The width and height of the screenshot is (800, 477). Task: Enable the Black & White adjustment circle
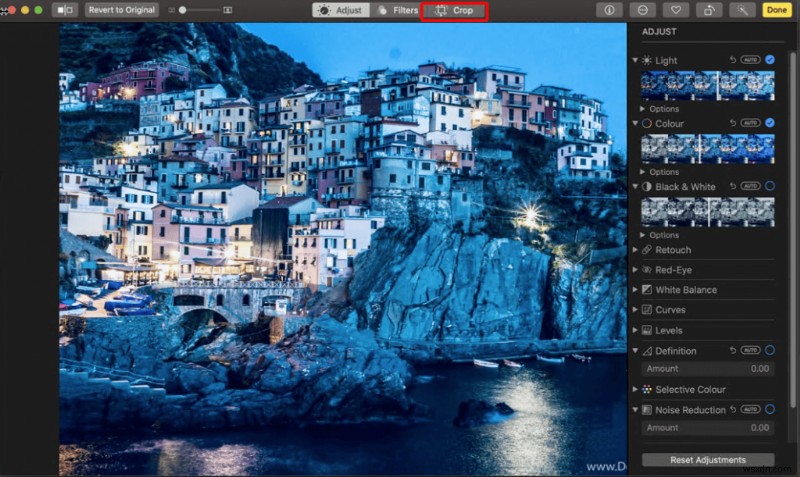(x=770, y=186)
